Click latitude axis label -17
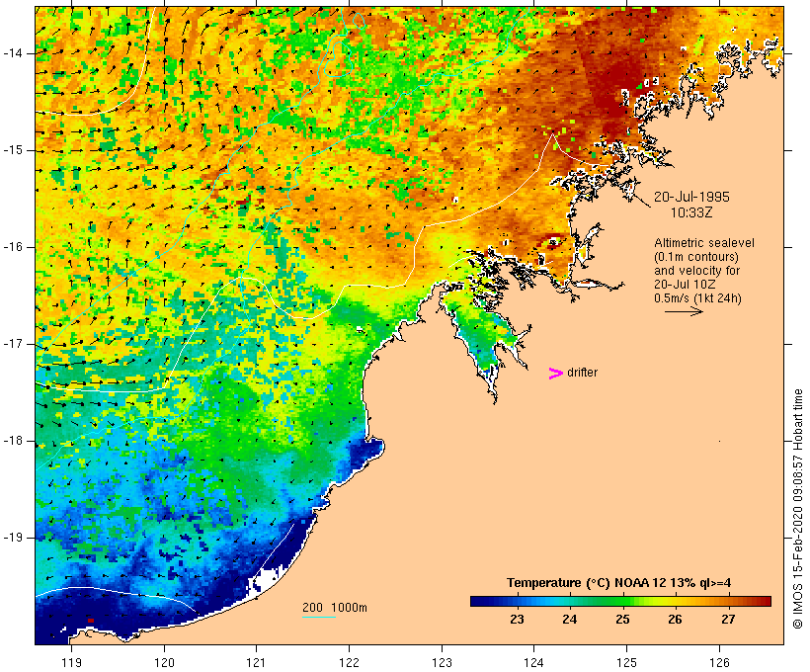Viewport: 810px width, 672px height. pos(12,344)
